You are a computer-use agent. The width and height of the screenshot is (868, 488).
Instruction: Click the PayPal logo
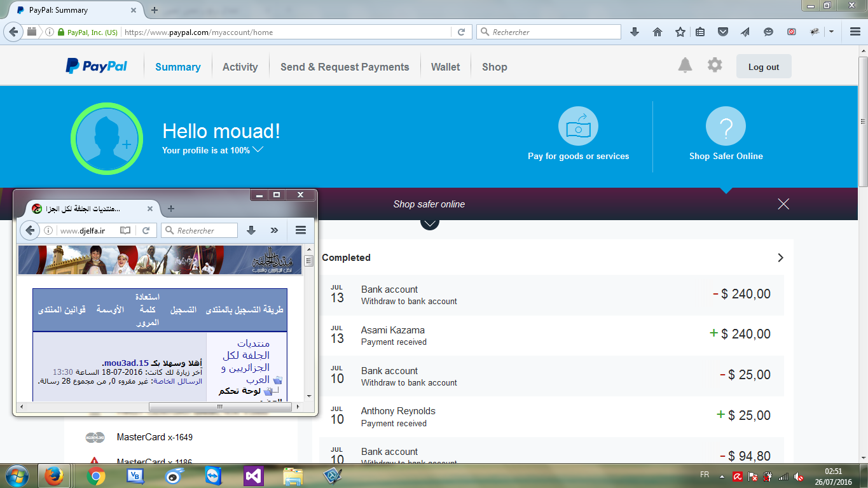click(x=97, y=66)
